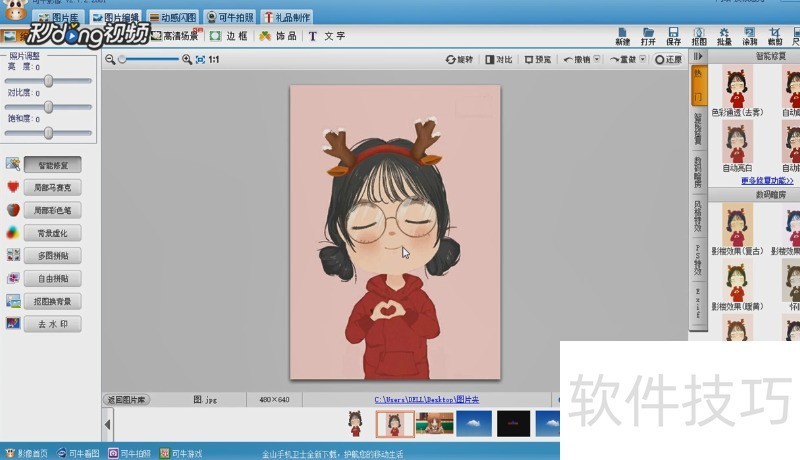Click the 涂鸦 doodle icon
This screenshot has height=460, width=800.
[749, 37]
